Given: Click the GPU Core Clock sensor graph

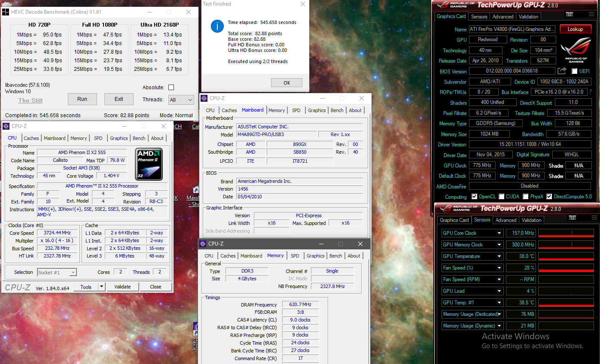Looking at the screenshot, I should click(x=566, y=233).
